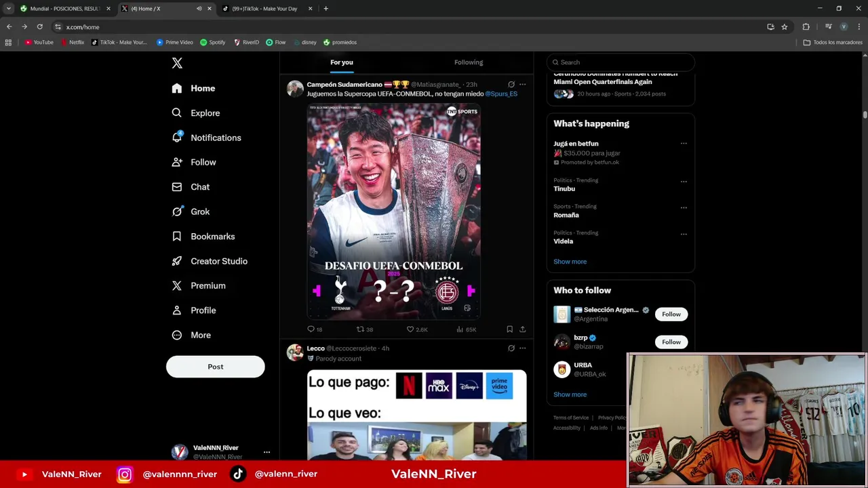Open the Campeón Sudamericano avatar
Screen dimensions: 868x488
[295, 89]
